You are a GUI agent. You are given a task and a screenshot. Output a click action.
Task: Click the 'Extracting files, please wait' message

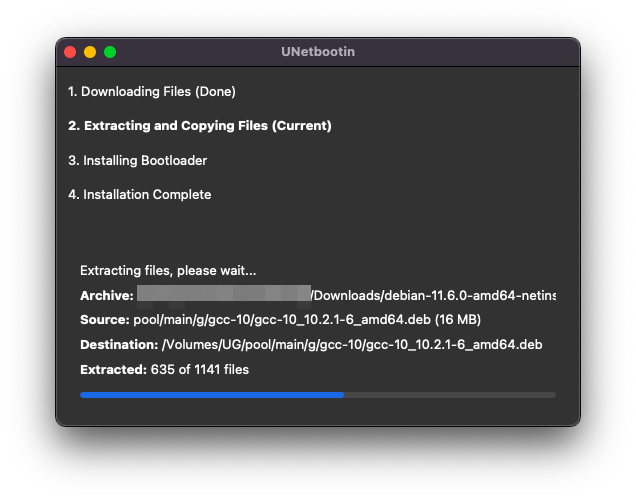(x=168, y=271)
